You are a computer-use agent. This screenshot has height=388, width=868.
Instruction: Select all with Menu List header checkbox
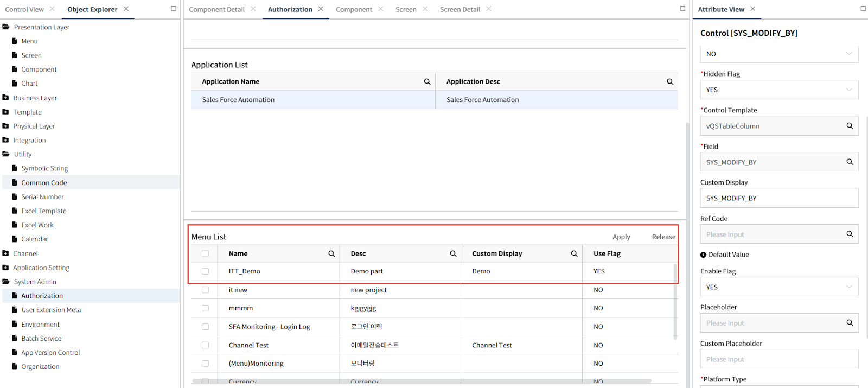pos(205,253)
